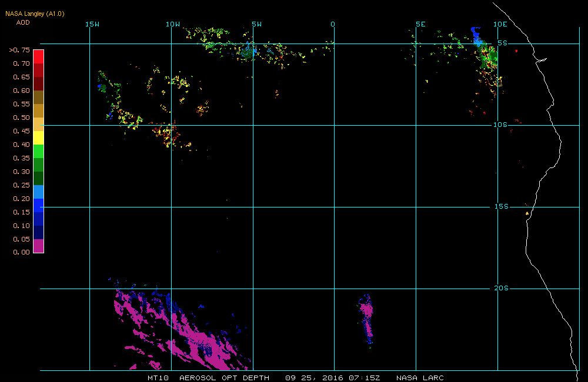The image size is (588, 382).
Task: Click the 0.60 legend value
Action: 21,91
